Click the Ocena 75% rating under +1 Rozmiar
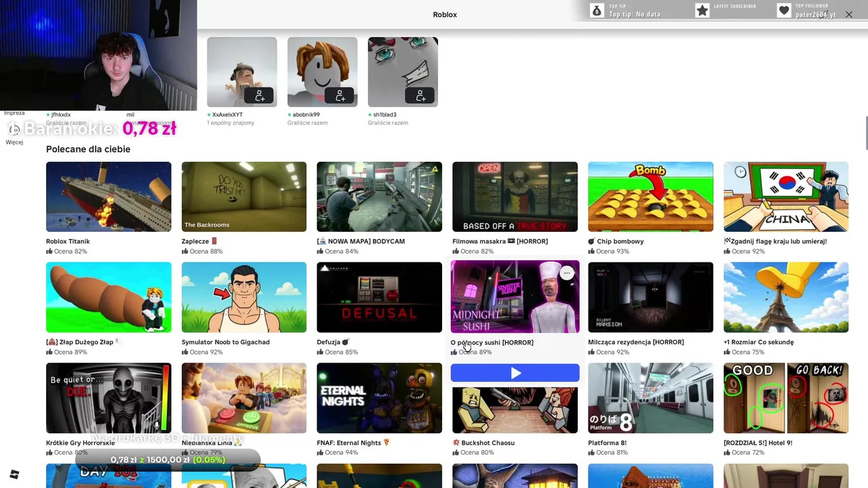This screenshot has width=868, height=488. [x=744, y=352]
